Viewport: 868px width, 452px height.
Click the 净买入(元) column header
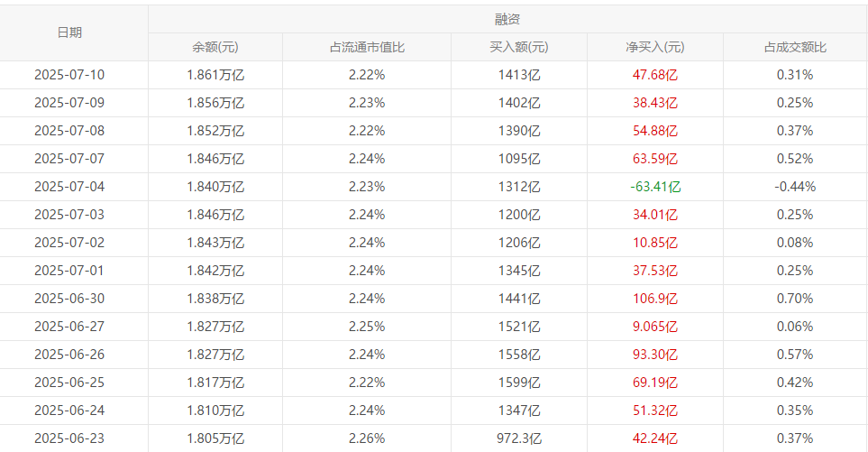pyautogui.click(x=655, y=47)
